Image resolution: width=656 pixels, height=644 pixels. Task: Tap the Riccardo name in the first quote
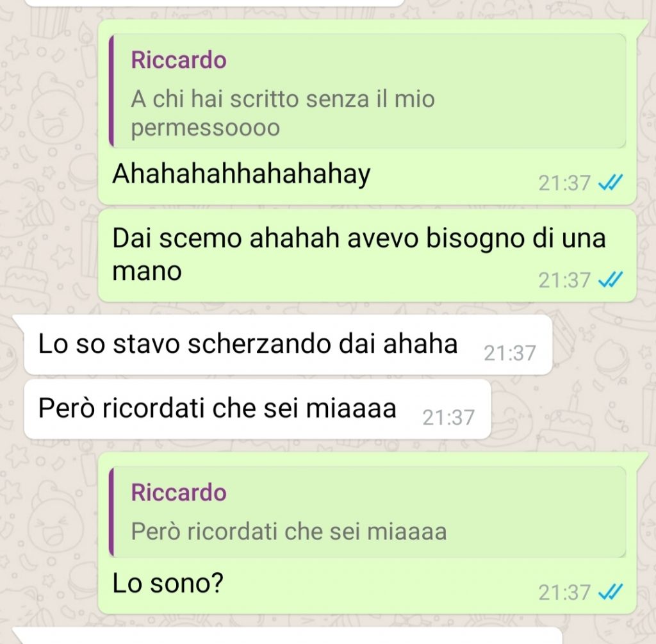click(179, 60)
